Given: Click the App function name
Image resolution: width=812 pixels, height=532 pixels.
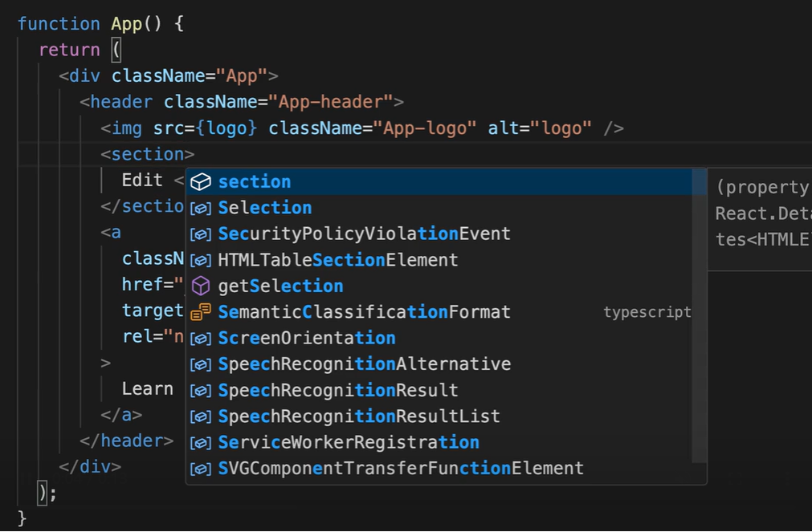Looking at the screenshot, I should click(x=126, y=23).
